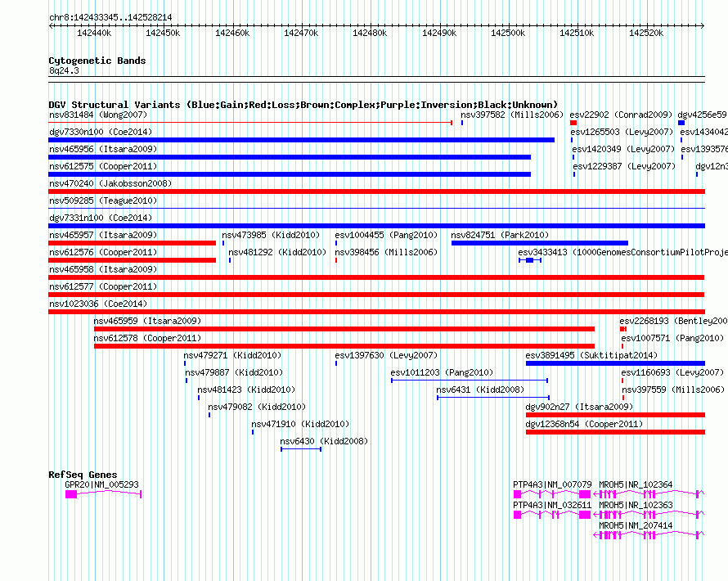The width and height of the screenshot is (728, 581).
Task: Click the red bar under nsv612578 (Cooper2011)
Action: pos(344,346)
